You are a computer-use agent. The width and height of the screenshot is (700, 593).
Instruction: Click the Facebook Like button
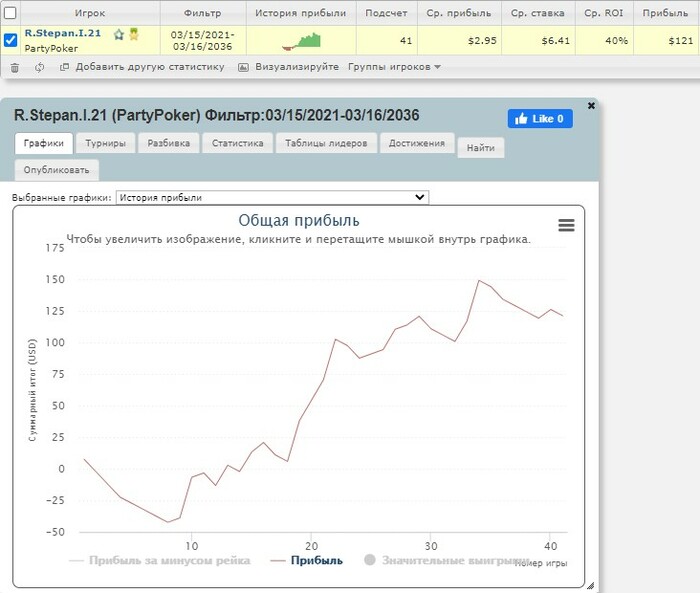coord(540,119)
